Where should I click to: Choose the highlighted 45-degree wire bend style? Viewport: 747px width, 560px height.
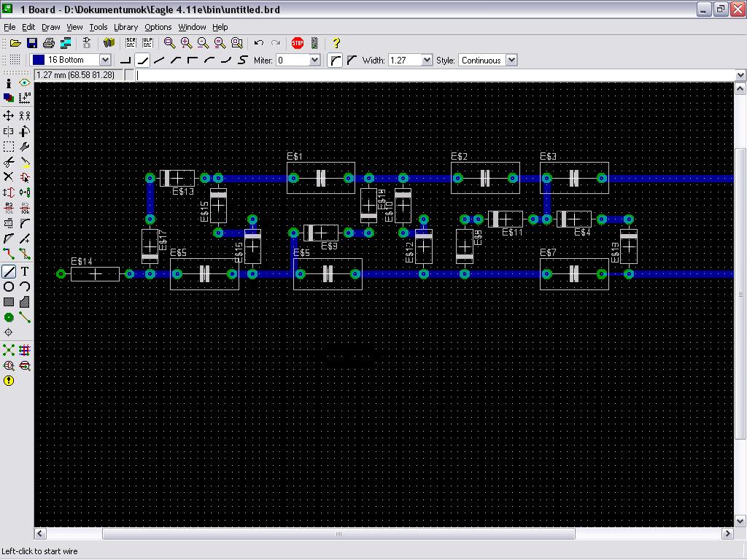142,60
